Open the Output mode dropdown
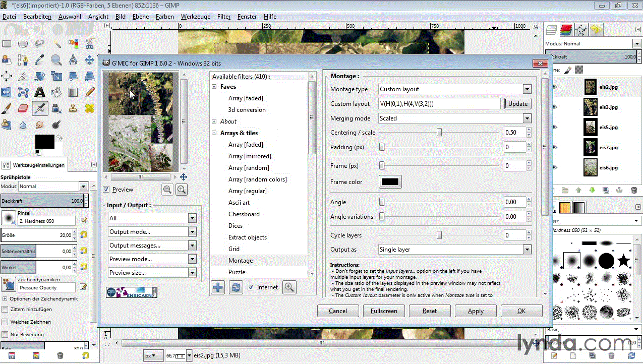This screenshot has height=364, width=643. tap(152, 232)
